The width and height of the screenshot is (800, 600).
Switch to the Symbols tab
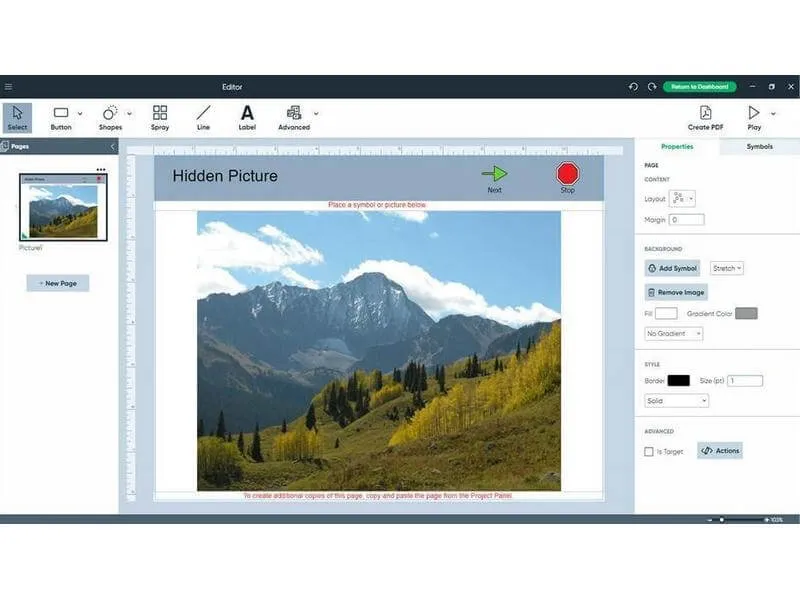[x=759, y=146]
